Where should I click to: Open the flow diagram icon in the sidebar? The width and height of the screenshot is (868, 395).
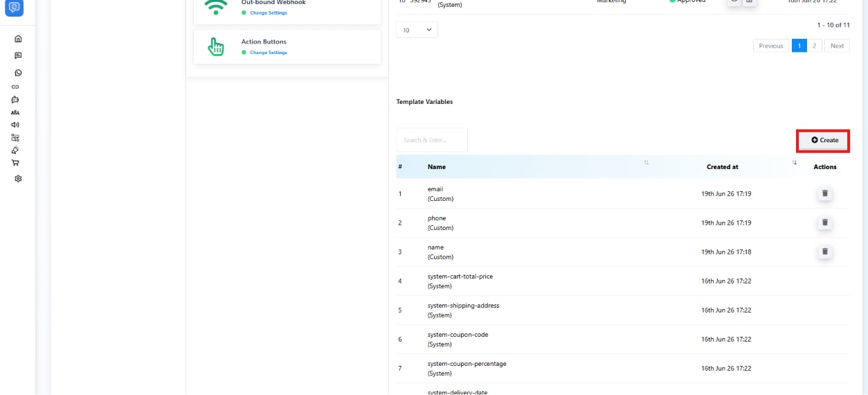coord(15,137)
